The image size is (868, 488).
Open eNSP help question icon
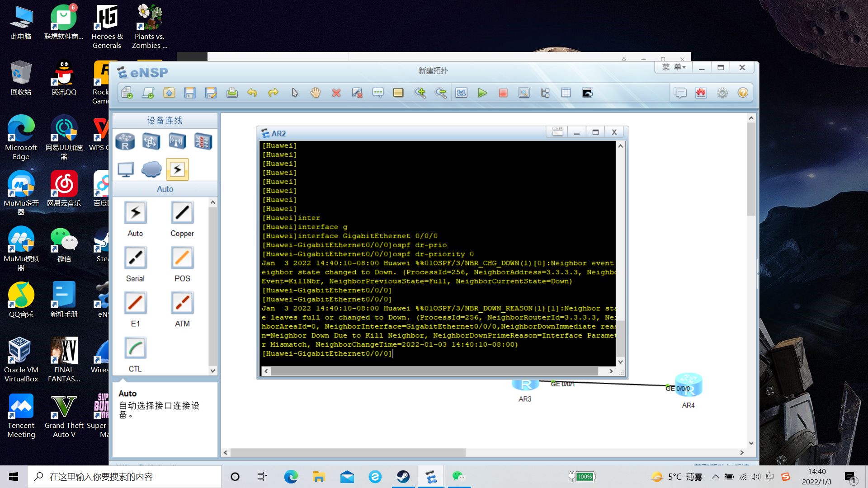click(x=743, y=93)
